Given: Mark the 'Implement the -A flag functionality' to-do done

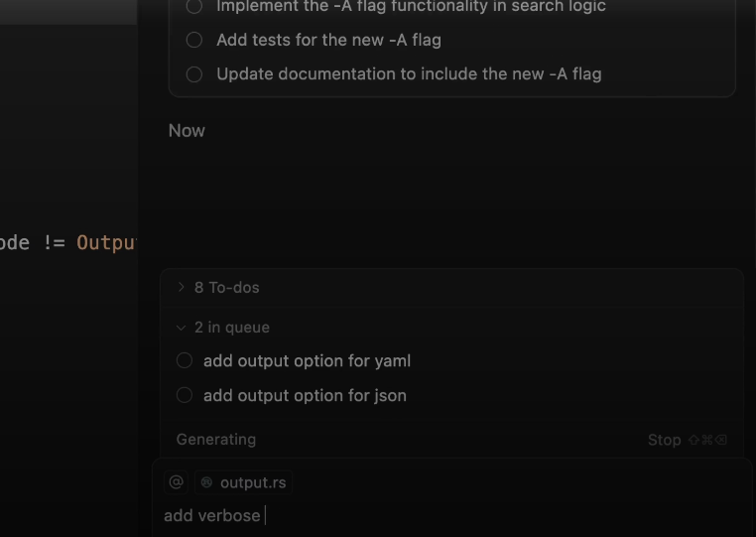Looking at the screenshot, I should click(194, 7).
